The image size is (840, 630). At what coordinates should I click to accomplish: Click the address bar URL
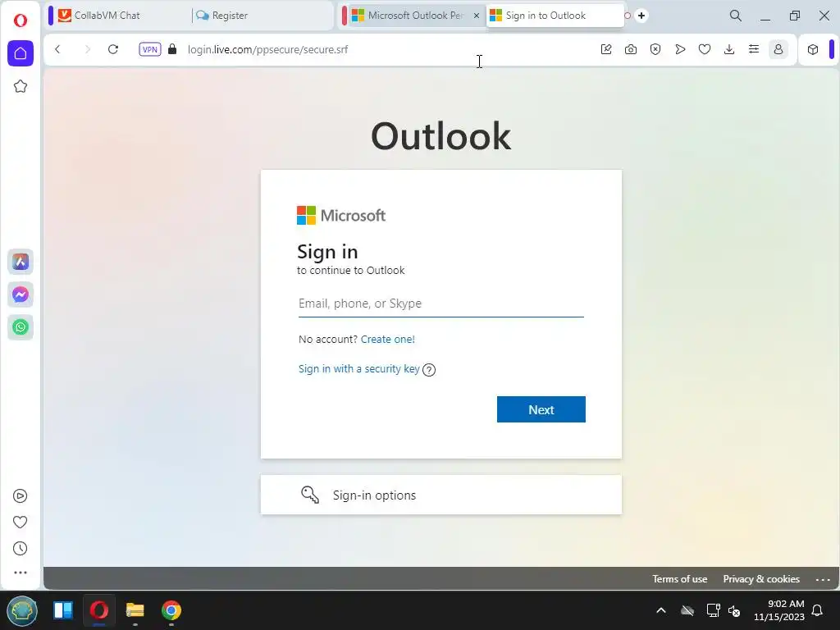point(268,49)
